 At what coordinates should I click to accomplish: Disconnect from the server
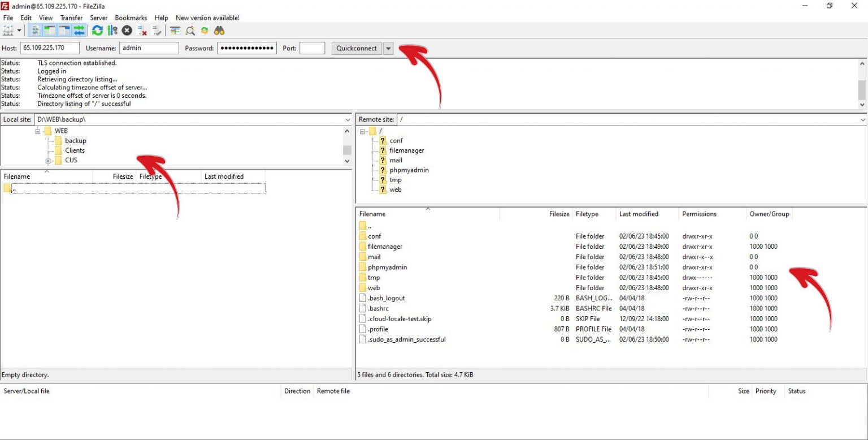point(141,31)
